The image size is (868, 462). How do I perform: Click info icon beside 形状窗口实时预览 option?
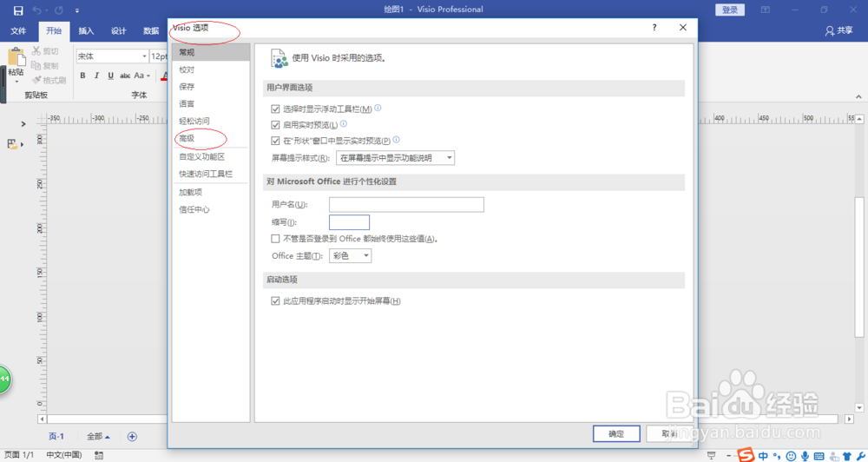397,140
